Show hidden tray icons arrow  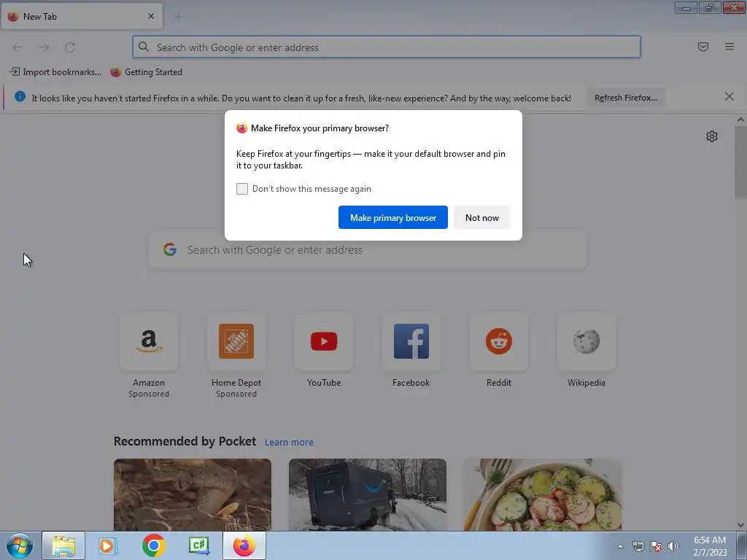click(x=620, y=546)
